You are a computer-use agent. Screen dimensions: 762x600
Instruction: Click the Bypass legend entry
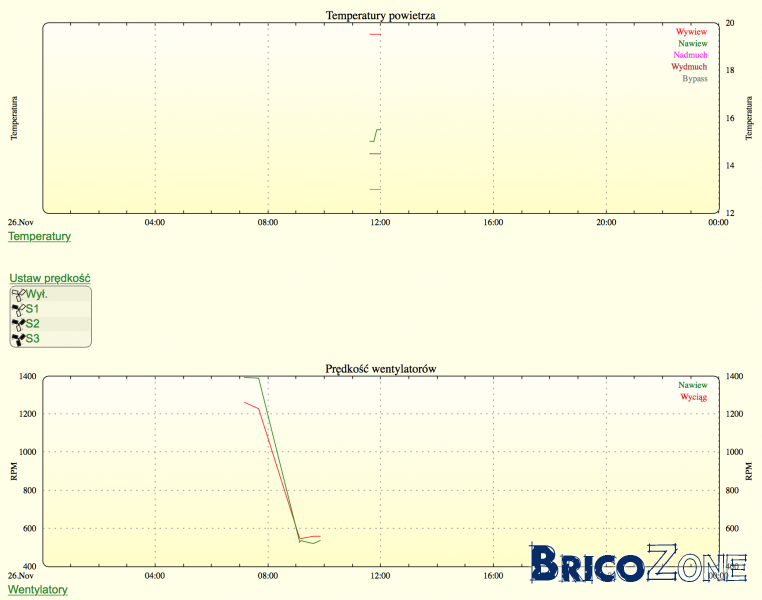point(695,79)
